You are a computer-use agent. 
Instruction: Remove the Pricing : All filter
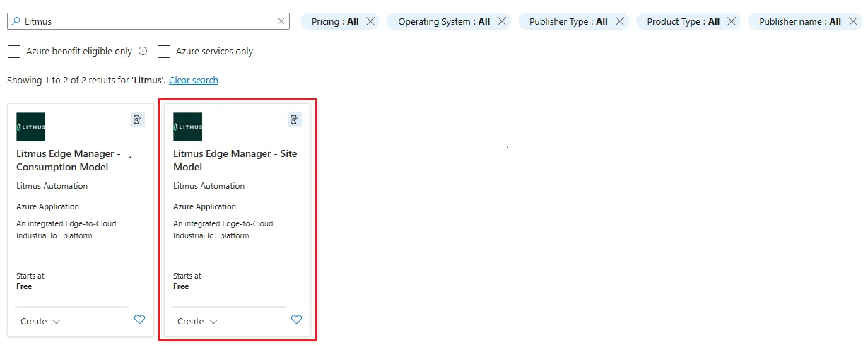coord(370,21)
